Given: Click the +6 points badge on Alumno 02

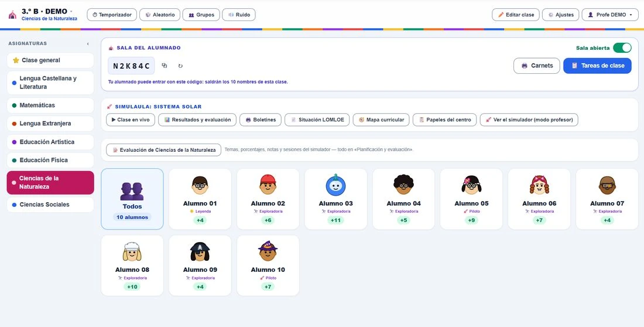Looking at the screenshot, I should coord(268,220).
